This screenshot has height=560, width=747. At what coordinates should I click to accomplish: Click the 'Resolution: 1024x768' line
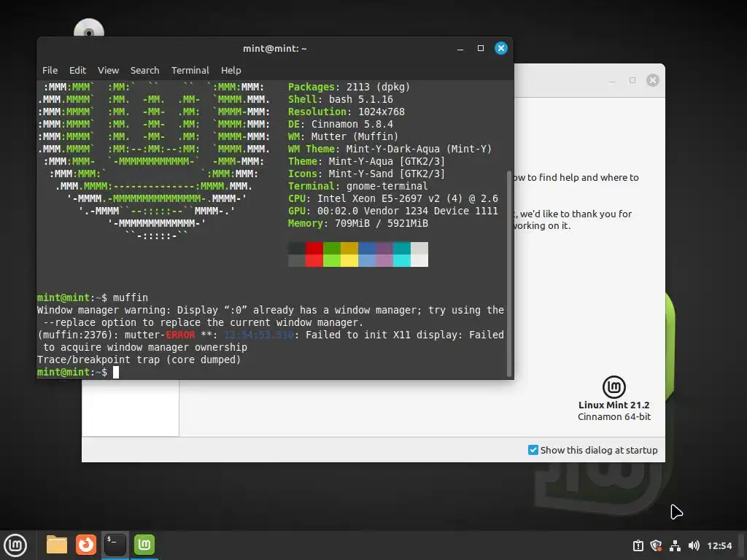(347, 112)
